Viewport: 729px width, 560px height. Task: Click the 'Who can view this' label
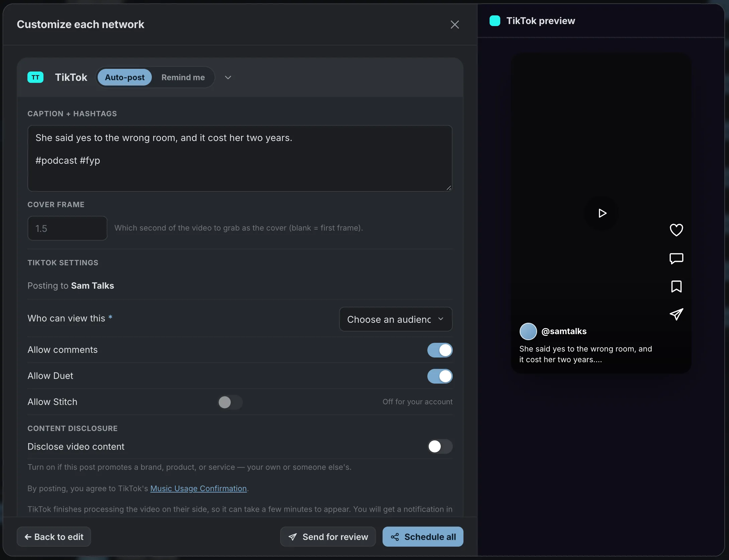point(66,318)
